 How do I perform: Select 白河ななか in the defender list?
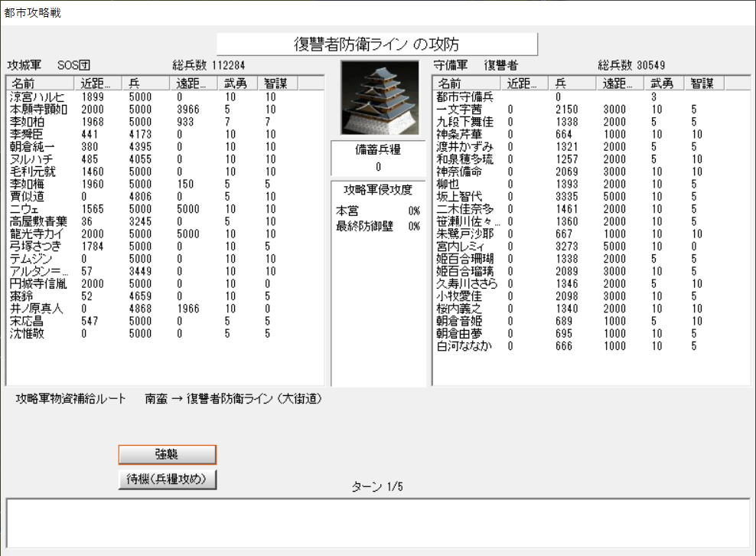(464, 346)
